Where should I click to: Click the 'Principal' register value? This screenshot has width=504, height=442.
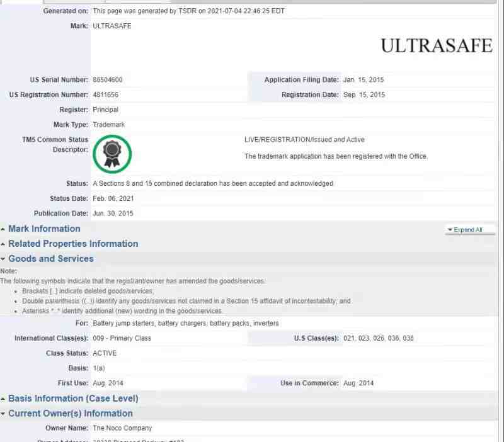point(105,110)
